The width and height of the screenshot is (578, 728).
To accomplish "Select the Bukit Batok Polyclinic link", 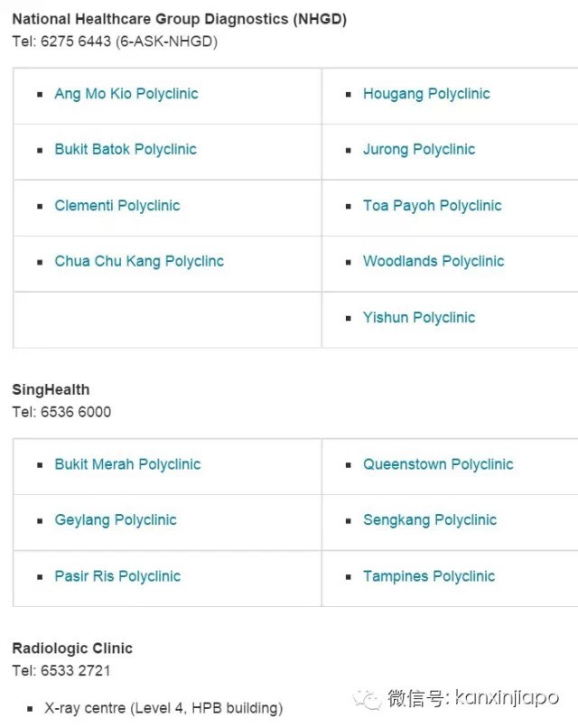I will coord(125,150).
